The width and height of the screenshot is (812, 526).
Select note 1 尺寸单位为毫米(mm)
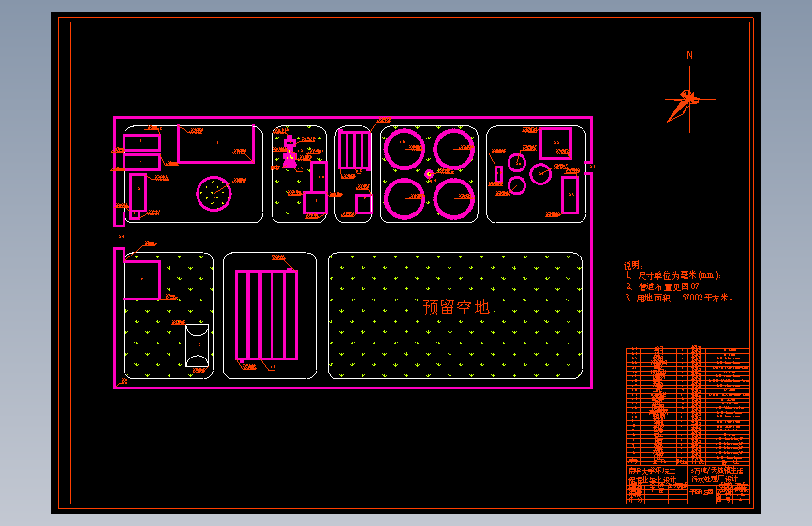tap(673, 275)
